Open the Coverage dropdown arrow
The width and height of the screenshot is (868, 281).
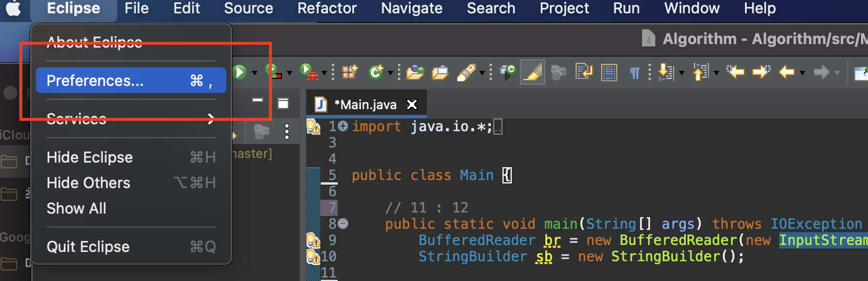click(x=289, y=73)
